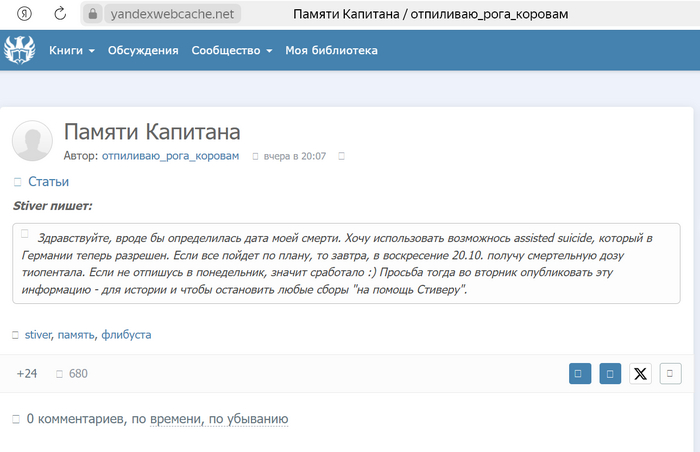Open the 'Обсуждения' menu item
This screenshot has height=452, width=700.
[143, 50]
